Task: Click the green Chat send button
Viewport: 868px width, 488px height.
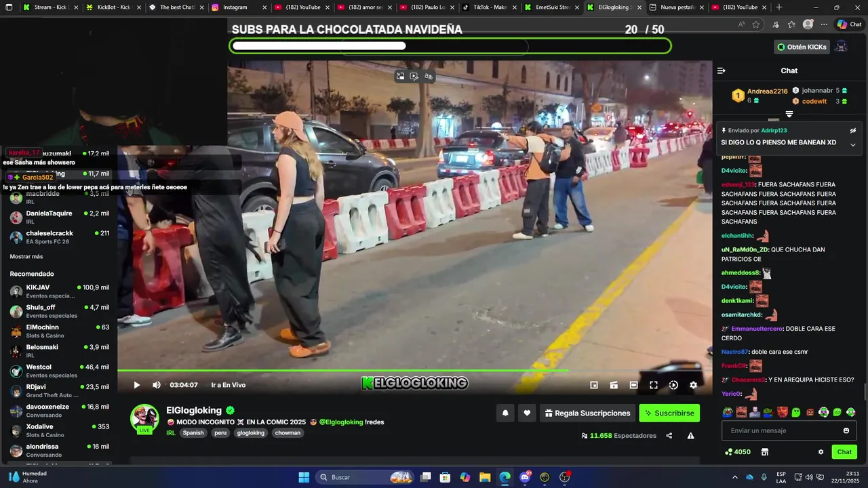Action: [844, 452]
